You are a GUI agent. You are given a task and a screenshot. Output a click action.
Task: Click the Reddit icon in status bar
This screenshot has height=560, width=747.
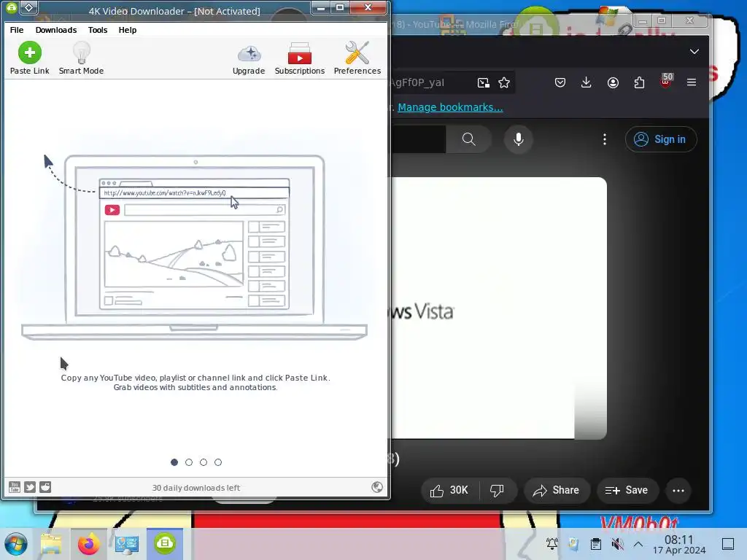tap(45, 486)
